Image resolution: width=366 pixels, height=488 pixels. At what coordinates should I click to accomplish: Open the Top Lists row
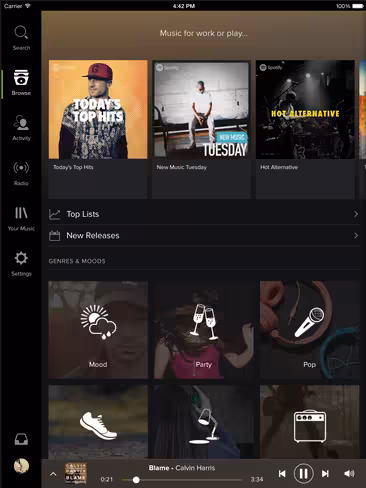tap(204, 214)
